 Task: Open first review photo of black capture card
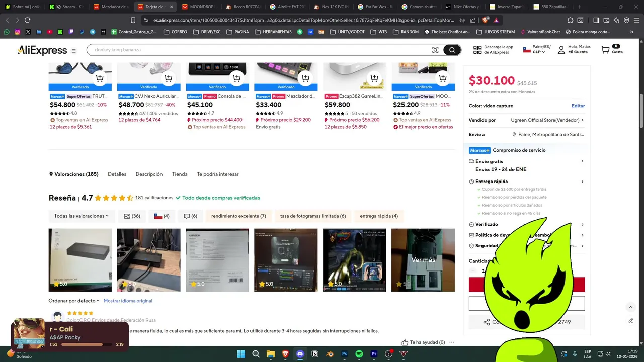(80, 260)
